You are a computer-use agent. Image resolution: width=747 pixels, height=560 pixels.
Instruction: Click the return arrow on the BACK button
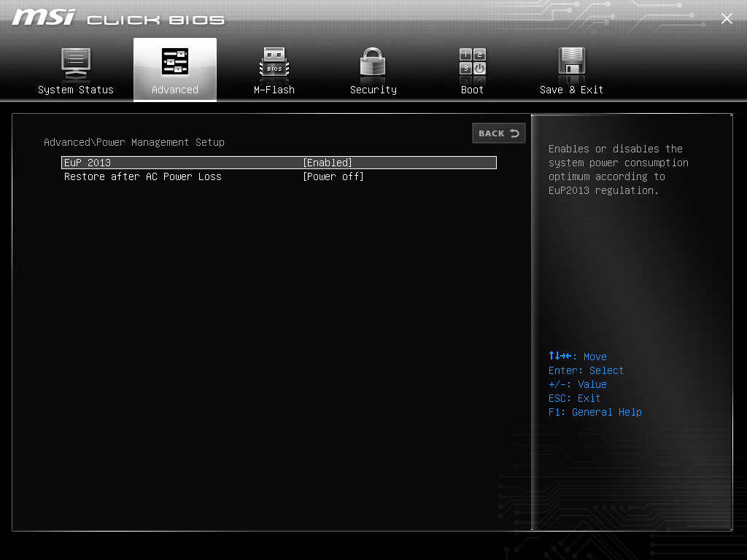tap(514, 133)
